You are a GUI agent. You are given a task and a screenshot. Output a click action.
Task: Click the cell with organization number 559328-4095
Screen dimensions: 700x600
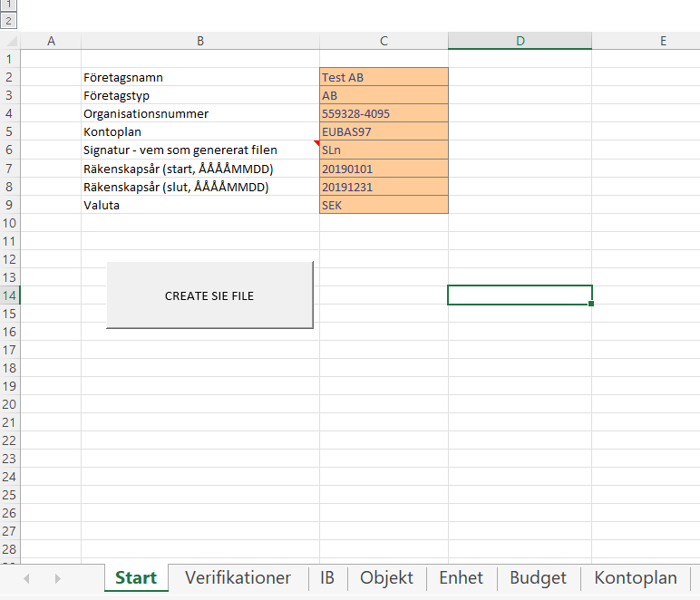click(x=384, y=114)
